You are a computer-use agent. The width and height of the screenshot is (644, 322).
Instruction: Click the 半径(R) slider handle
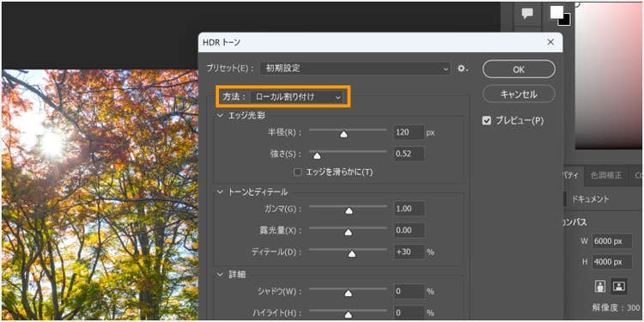point(343,134)
